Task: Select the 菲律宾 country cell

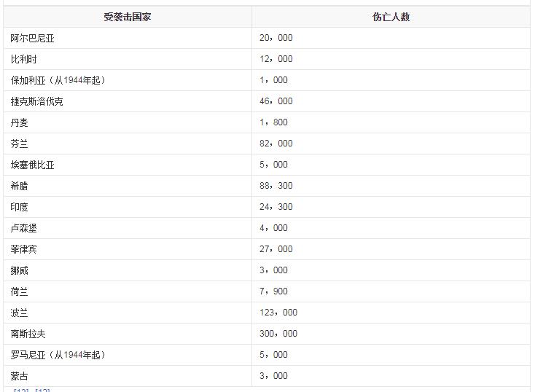Action: [128, 249]
